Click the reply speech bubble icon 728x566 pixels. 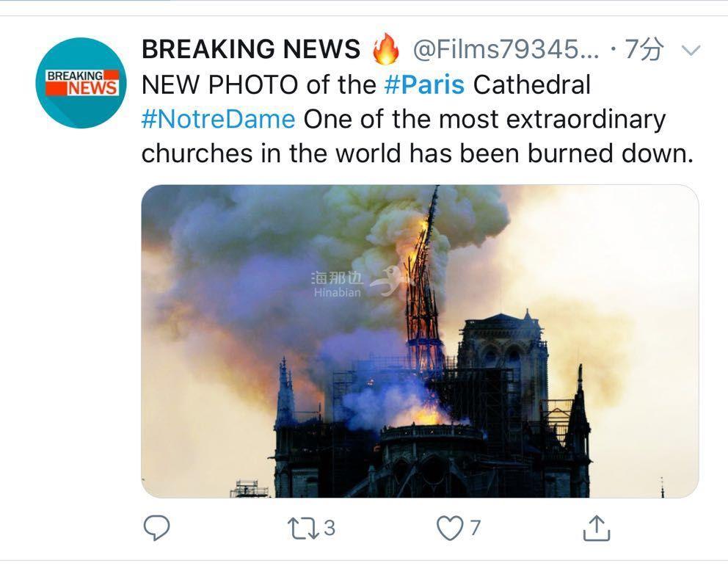156,528
